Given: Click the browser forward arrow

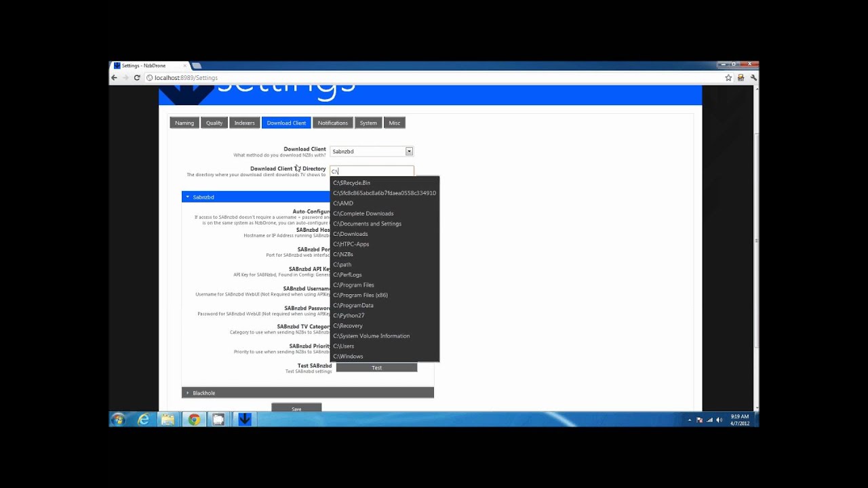Looking at the screenshot, I should coord(125,78).
